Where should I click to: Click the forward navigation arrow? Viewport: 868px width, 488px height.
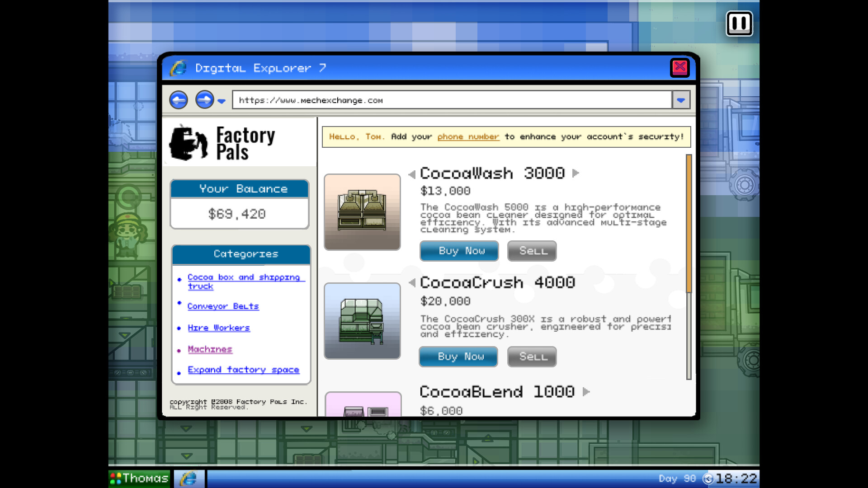[204, 100]
